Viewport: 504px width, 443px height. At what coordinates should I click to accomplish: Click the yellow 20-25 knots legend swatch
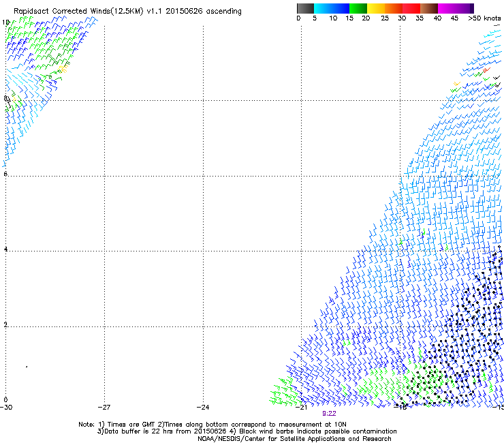point(376,8)
